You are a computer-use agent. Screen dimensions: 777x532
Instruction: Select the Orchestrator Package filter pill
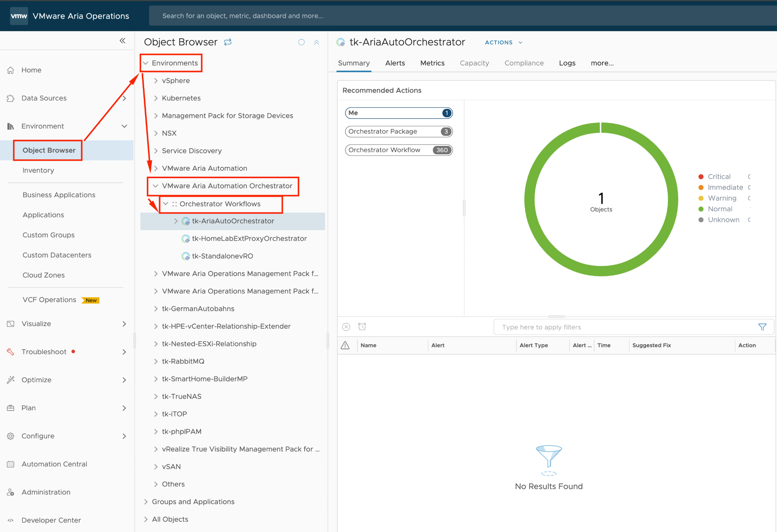(x=399, y=132)
